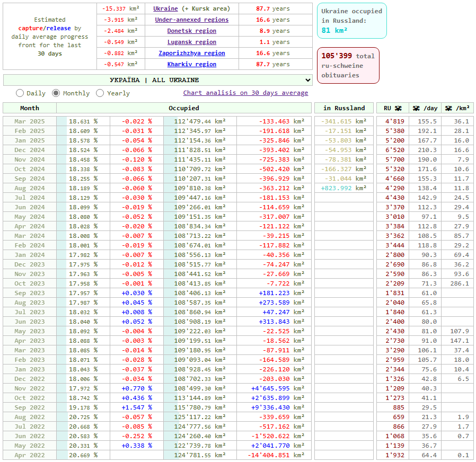Image resolution: width=476 pixels, height=462 pixels.
Task: Select the Mar 2025 month cell
Action: [x=30, y=121]
